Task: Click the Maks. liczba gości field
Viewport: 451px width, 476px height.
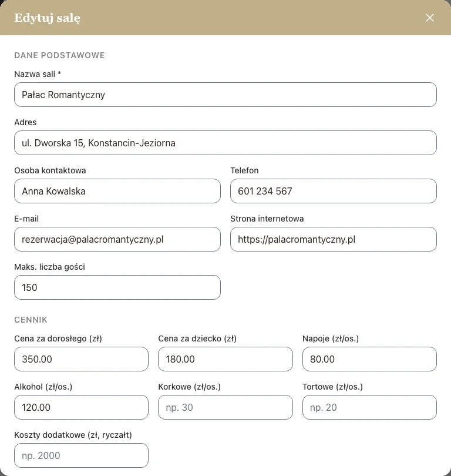Action: pyautogui.click(x=117, y=287)
